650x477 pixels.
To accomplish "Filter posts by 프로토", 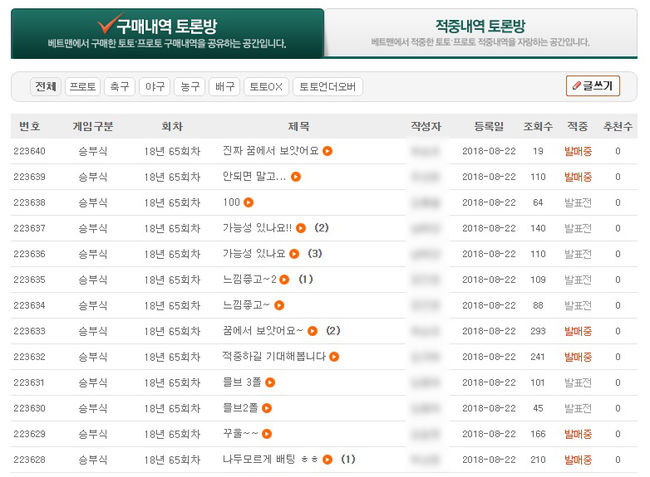I will (82, 87).
